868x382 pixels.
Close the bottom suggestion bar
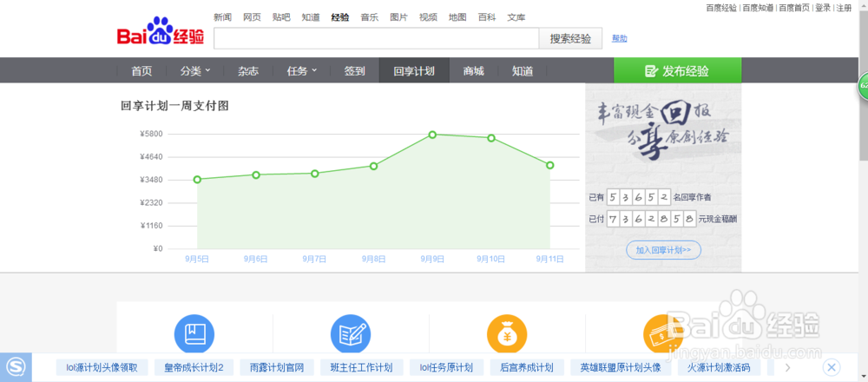831,367
